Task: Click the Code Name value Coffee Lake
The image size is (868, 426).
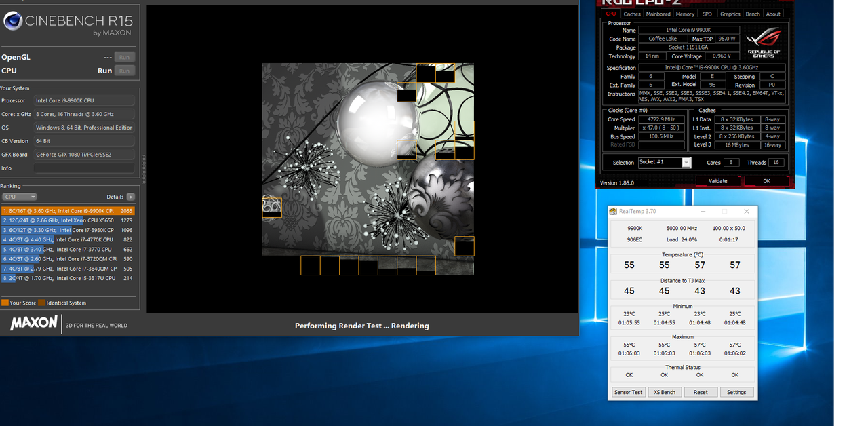Action: [x=663, y=39]
